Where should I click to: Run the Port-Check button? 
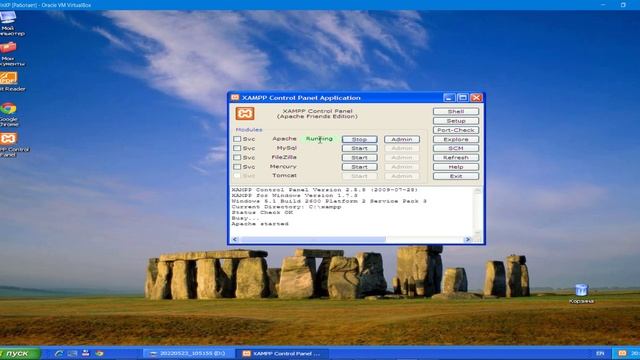pos(456,130)
